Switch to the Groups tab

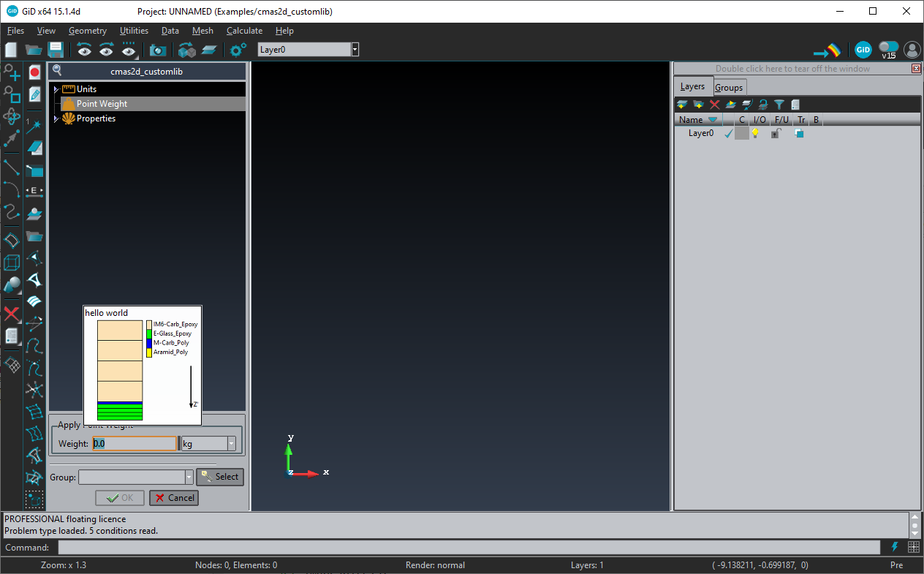pyautogui.click(x=729, y=87)
